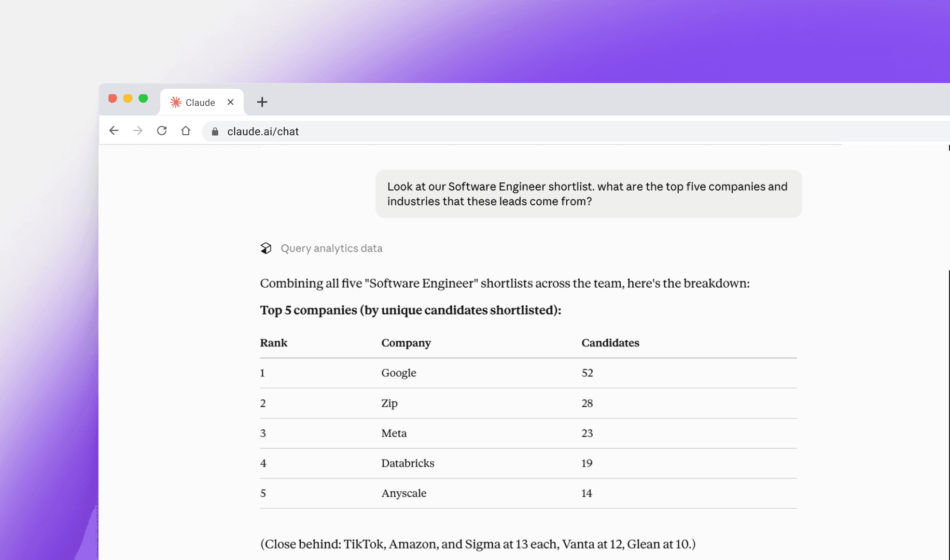Close the Claude tab
Image resolution: width=950 pixels, height=560 pixels.
tap(230, 102)
